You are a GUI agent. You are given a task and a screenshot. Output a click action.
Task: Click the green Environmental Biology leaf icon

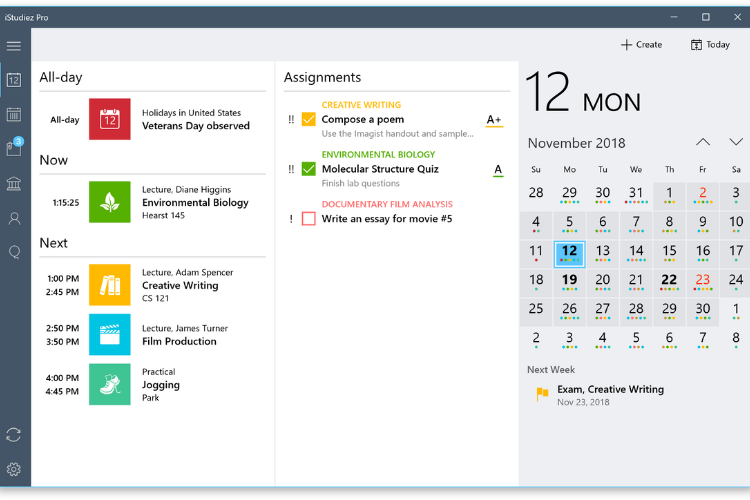(110, 202)
